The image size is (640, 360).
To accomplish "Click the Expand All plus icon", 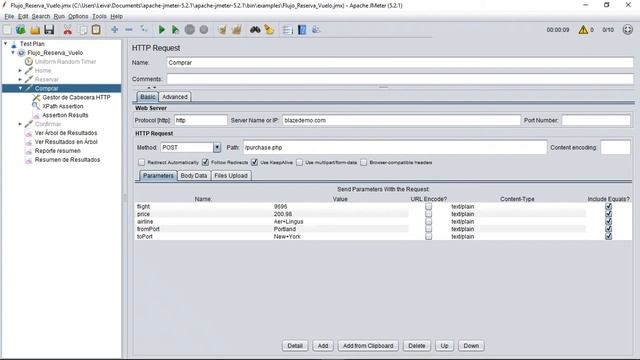I will [x=115, y=30].
